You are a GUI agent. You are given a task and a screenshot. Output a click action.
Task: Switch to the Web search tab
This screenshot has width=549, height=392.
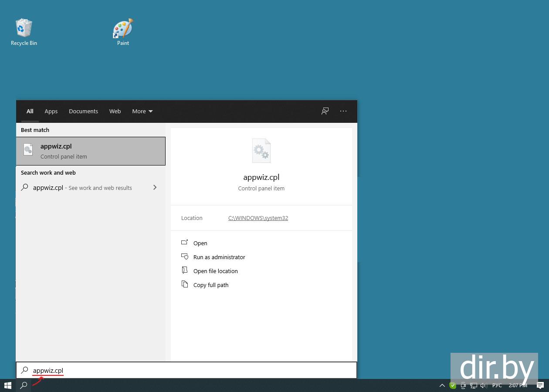pyautogui.click(x=115, y=111)
